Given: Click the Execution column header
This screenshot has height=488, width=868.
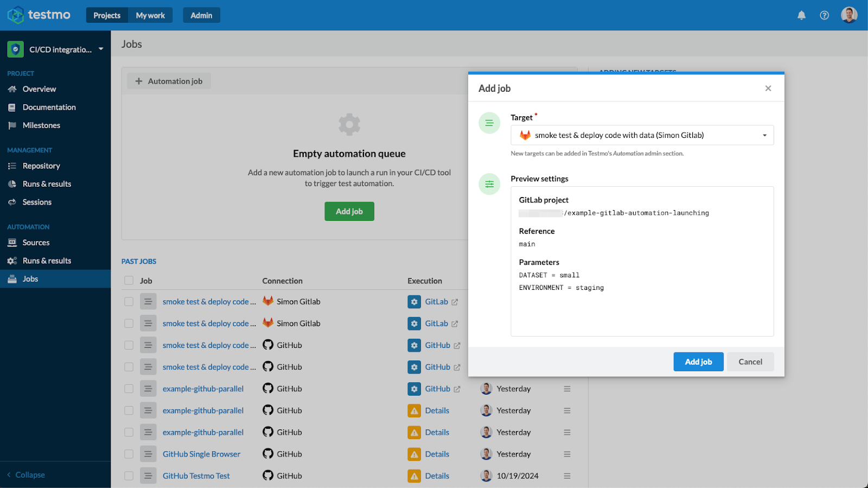Looking at the screenshot, I should click(425, 281).
